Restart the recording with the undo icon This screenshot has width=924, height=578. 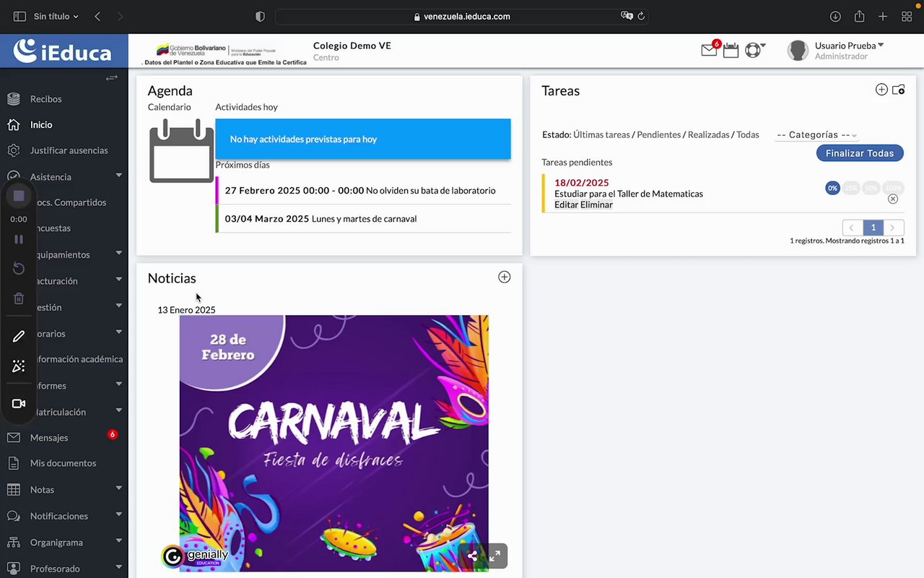(x=19, y=269)
